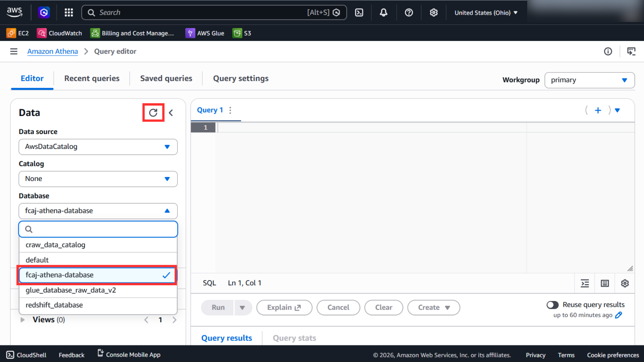Open the help question-mark menu
This screenshot has height=362, width=644.
(x=409, y=12)
